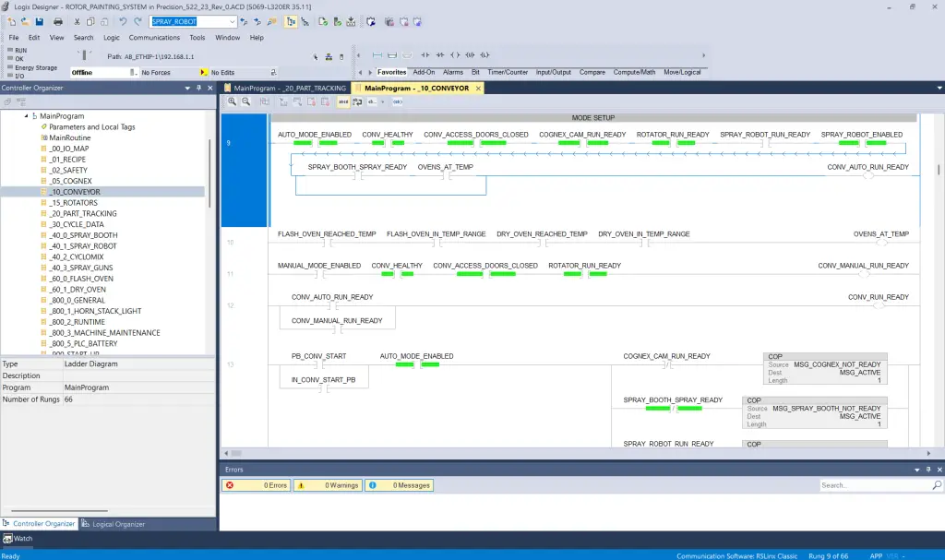
Task: Click the Copy icon
Action: [90, 22]
